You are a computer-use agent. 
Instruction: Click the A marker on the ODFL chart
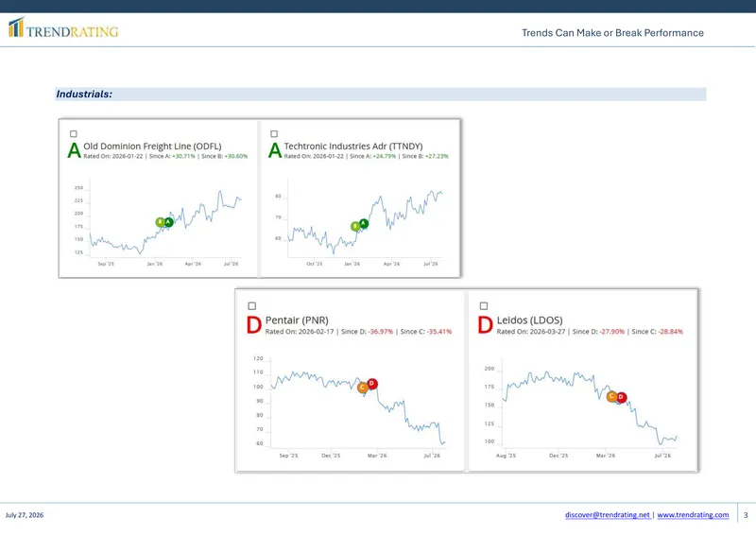[x=168, y=222]
